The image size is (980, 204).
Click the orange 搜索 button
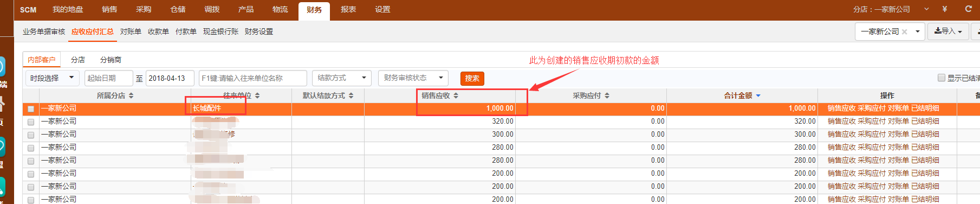[472, 79]
